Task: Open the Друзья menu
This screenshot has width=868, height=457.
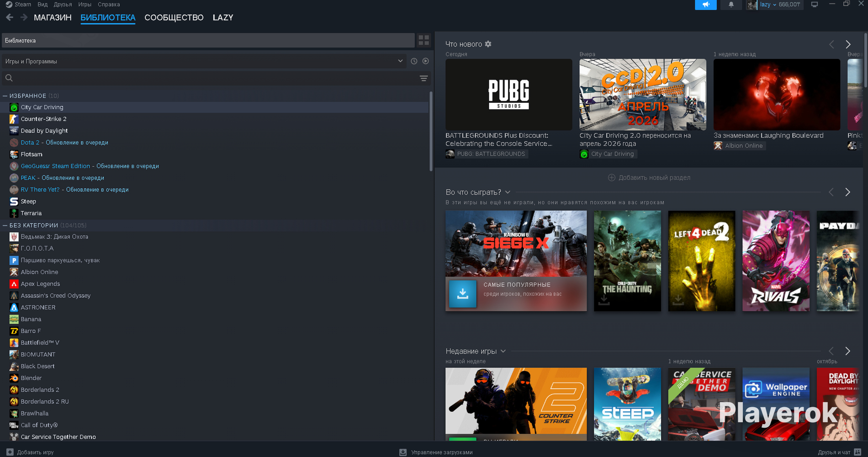Action: [x=63, y=4]
